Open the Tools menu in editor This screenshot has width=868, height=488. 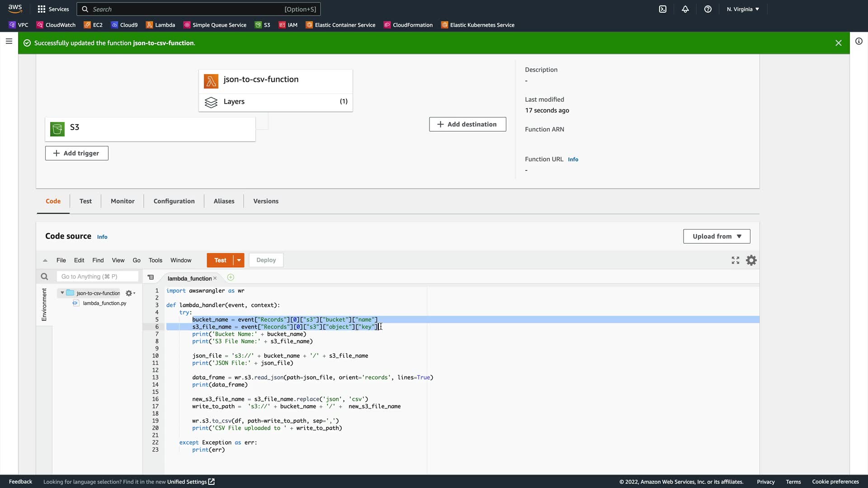(x=155, y=260)
